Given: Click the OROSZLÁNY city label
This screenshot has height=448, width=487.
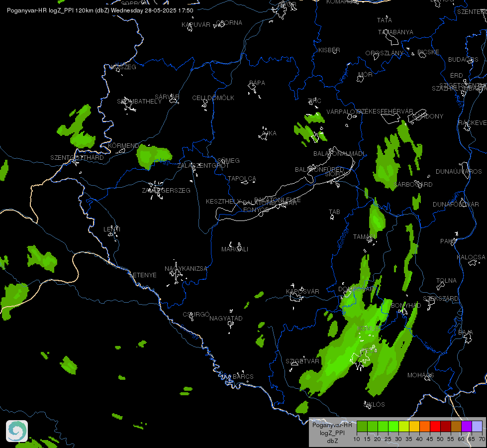Looking at the screenshot, I should pos(384,53).
